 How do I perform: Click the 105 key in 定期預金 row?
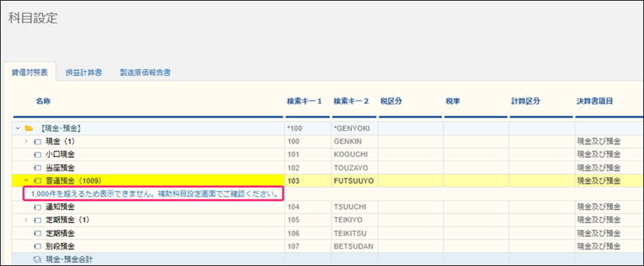click(293, 220)
